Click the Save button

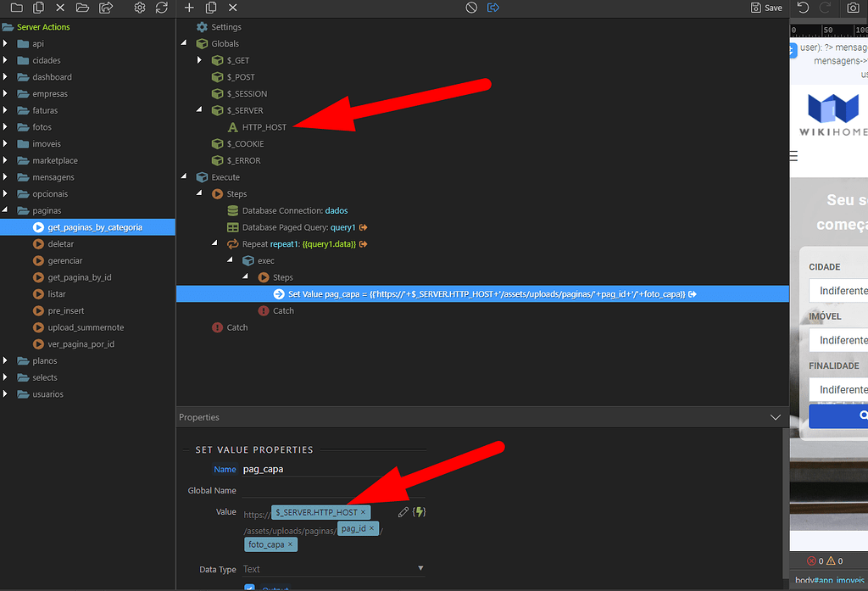point(766,8)
